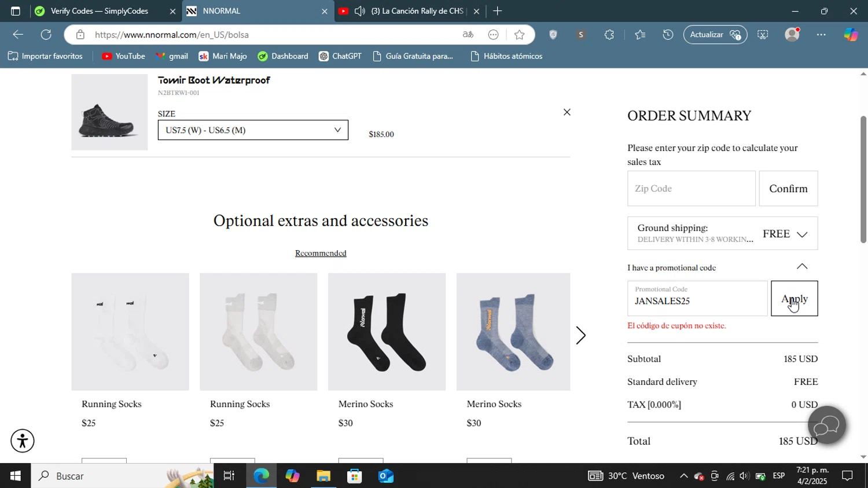Screen dimensions: 868x488
Task: Click Importar favoritos in the bookmarks bar
Action: pos(45,56)
